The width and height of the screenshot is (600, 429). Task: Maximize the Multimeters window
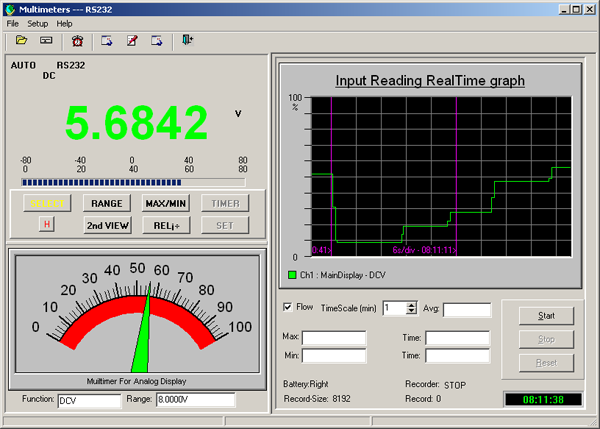(576, 9)
